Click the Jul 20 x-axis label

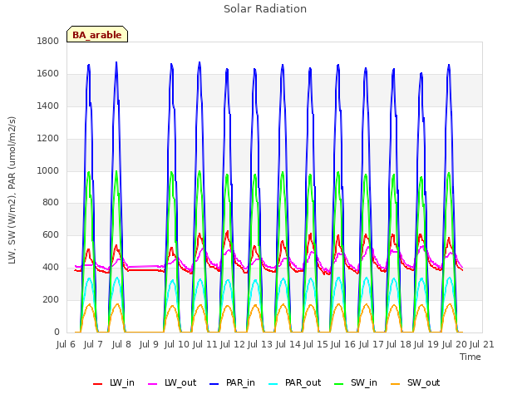[455, 345]
